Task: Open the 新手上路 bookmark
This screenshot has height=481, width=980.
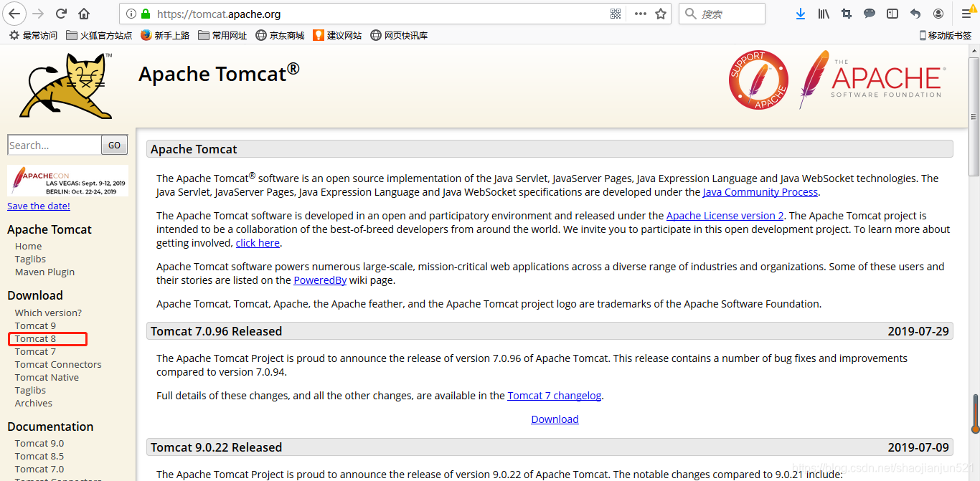Action: (165, 35)
